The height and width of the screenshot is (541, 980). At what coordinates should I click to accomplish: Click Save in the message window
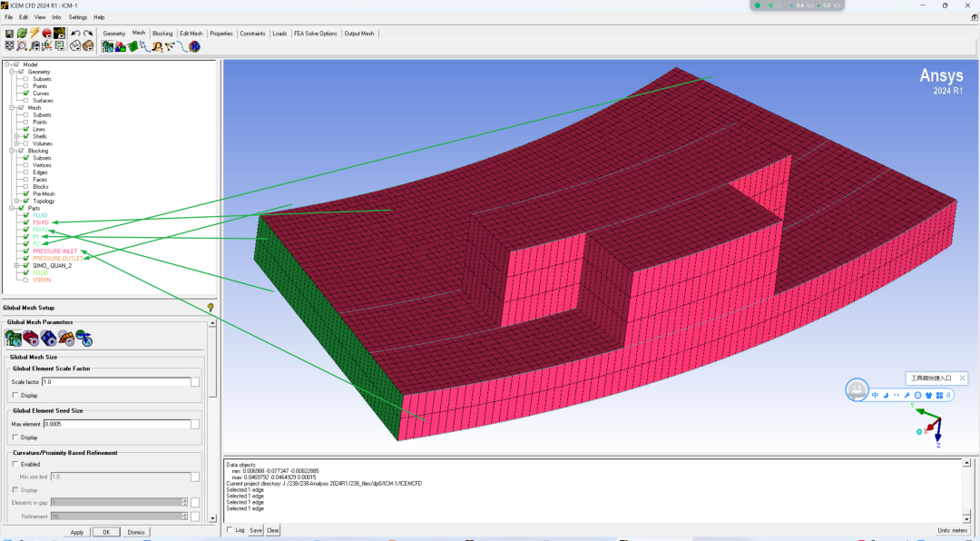pyautogui.click(x=256, y=530)
